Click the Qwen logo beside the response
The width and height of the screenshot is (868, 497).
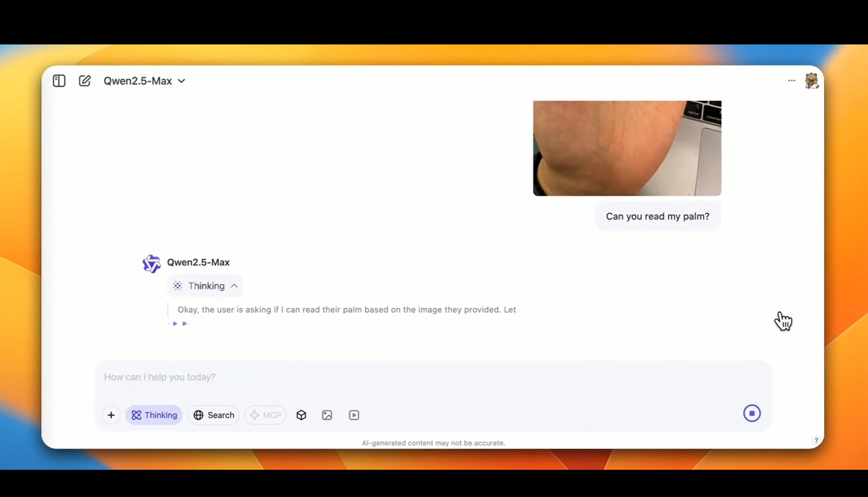coord(151,263)
